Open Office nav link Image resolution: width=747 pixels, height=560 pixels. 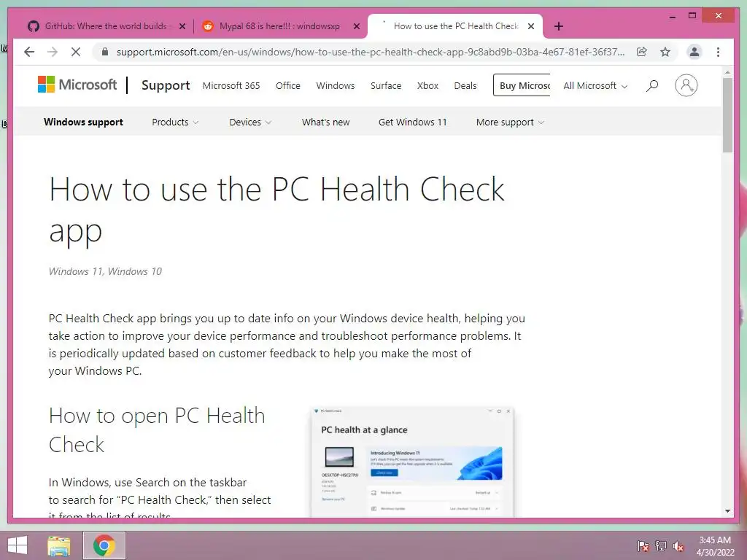[287, 86]
